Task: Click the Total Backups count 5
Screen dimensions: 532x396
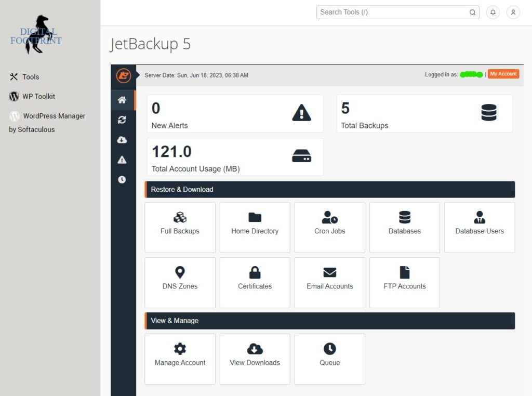Action: coord(345,108)
